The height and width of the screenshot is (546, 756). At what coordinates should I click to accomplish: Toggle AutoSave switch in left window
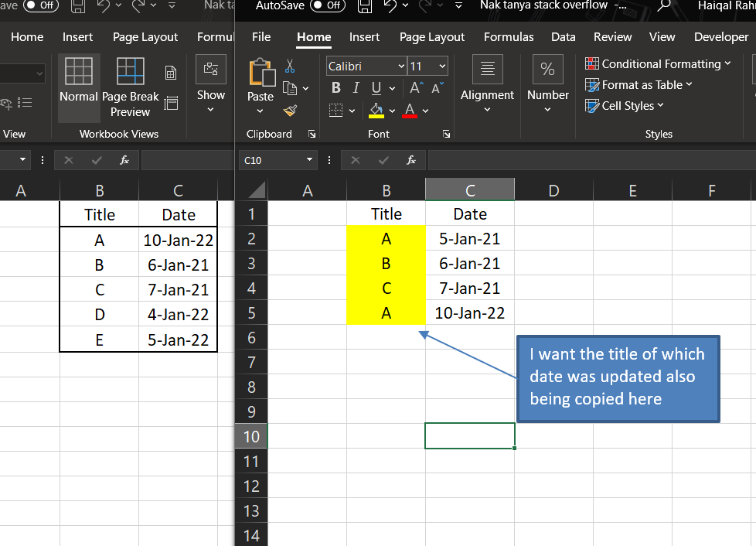41,5
